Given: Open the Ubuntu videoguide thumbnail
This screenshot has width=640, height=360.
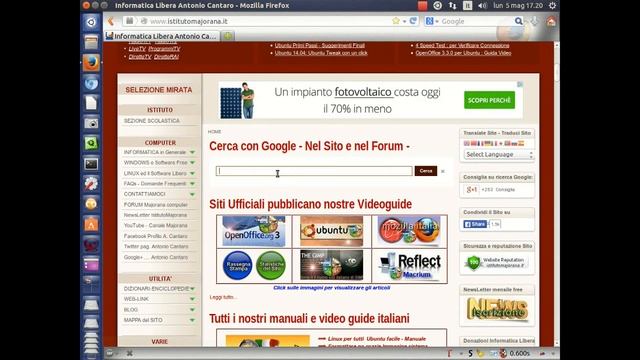Looking at the screenshot, I should coord(331,231).
